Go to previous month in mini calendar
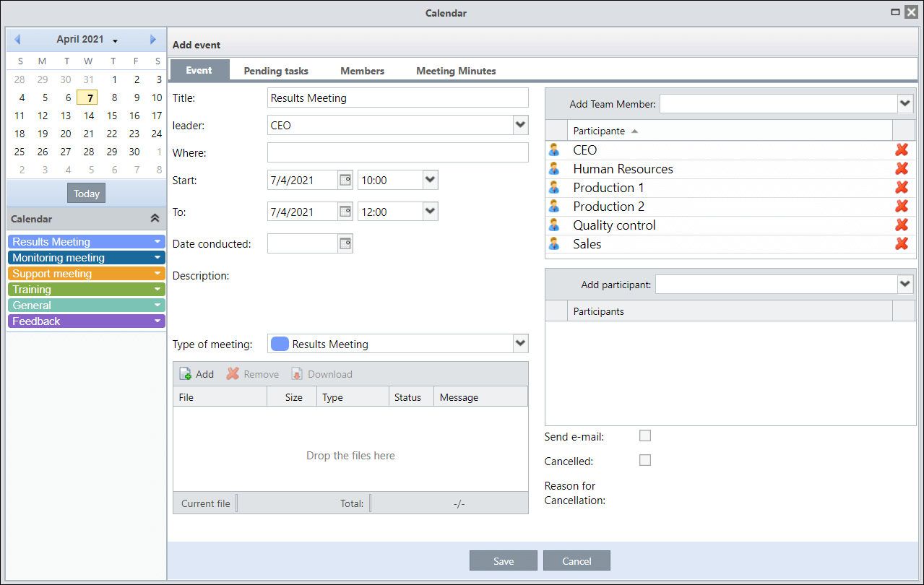Image resolution: width=924 pixels, height=585 pixels. pyautogui.click(x=17, y=39)
